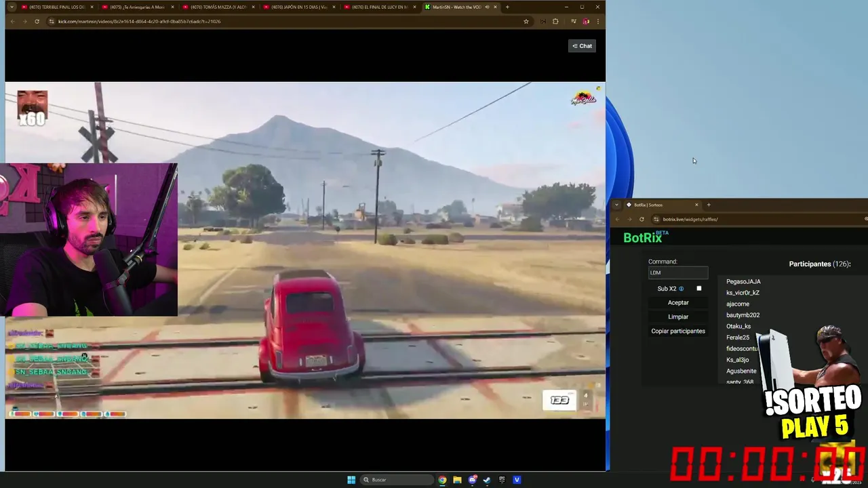Open Chrome from the taskbar
868x488 pixels.
point(442,480)
